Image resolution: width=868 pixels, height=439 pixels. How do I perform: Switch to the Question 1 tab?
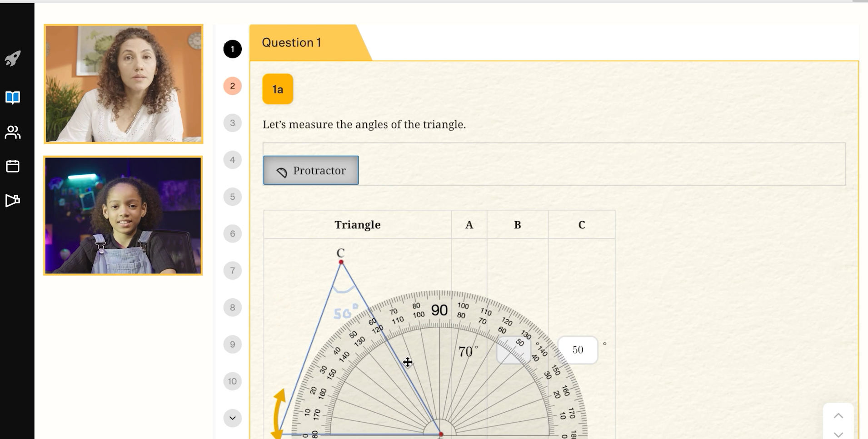(291, 42)
